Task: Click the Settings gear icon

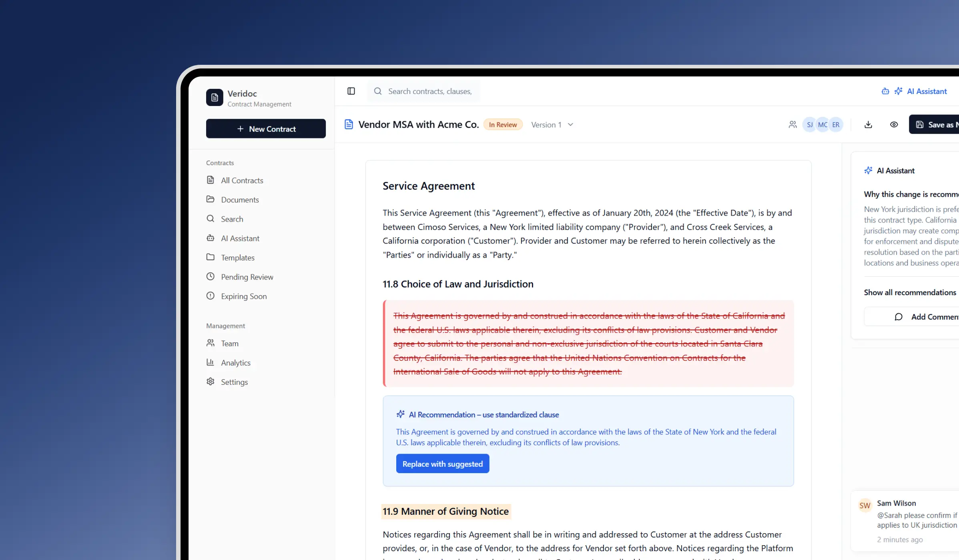Action: point(210,382)
